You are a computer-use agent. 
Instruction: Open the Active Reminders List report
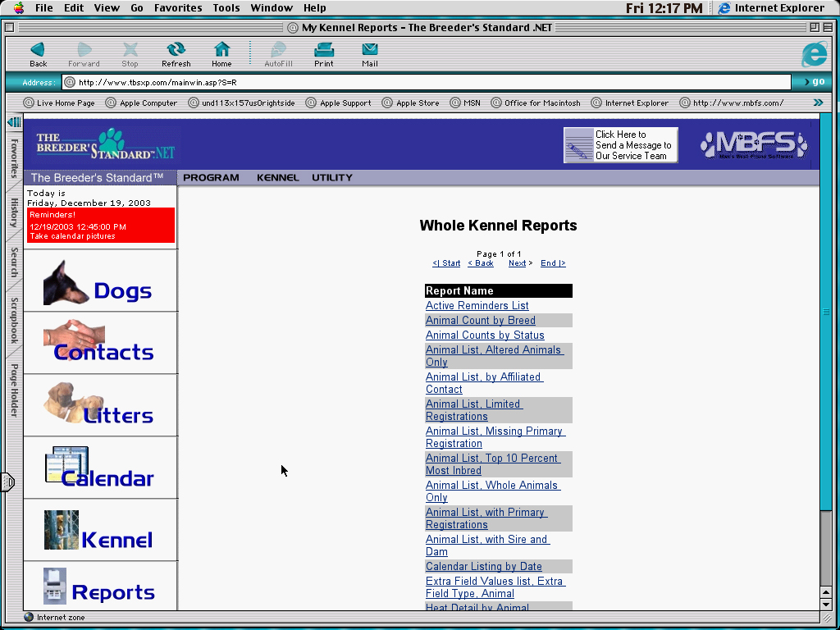477,306
